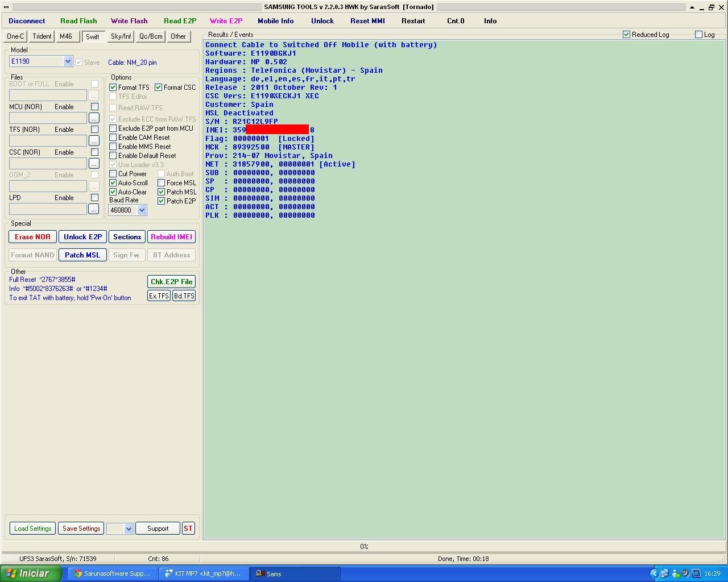This screenshot has width=728, height=582.
Task: Toggle Auto-Scroll checkbox
Action: (x=113, y=183)
